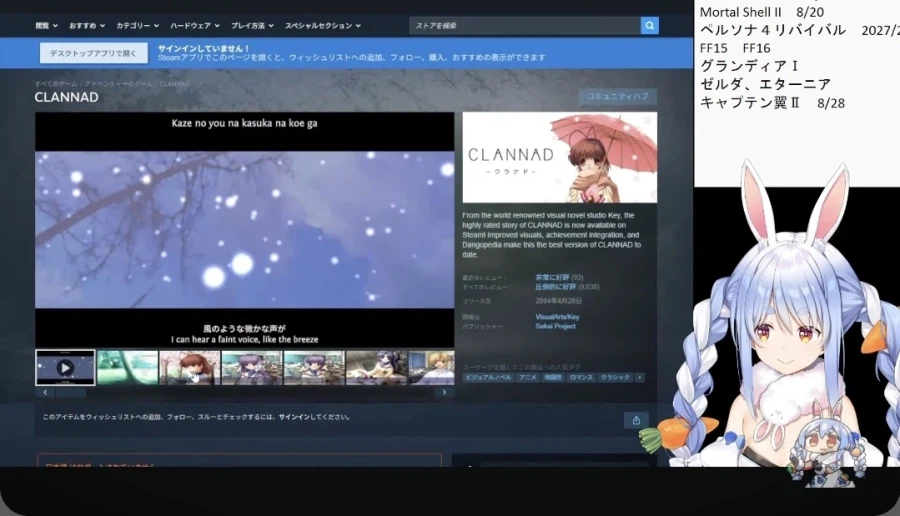Click 'ゼルダ、エターニア' overlay text
Viewport: 900px width, 516px height.
pos(765,84)
